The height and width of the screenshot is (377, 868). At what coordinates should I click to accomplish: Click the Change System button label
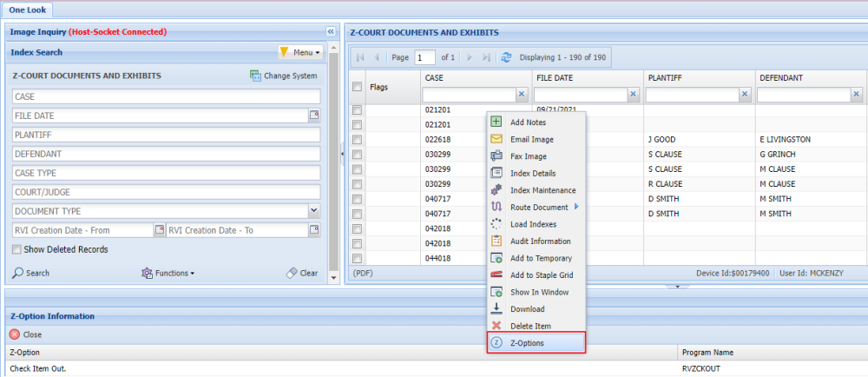pos(291,76)
